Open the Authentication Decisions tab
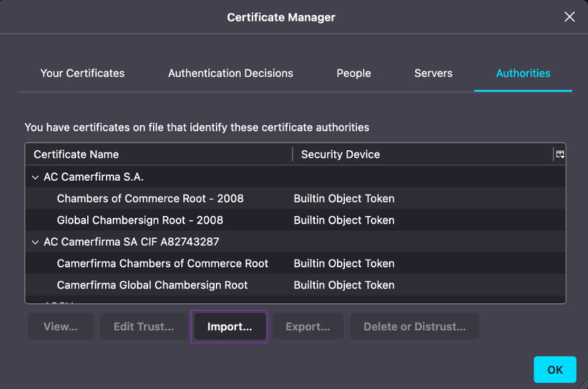Viewport: 588px width, 389px height. (x=230, y=73)
